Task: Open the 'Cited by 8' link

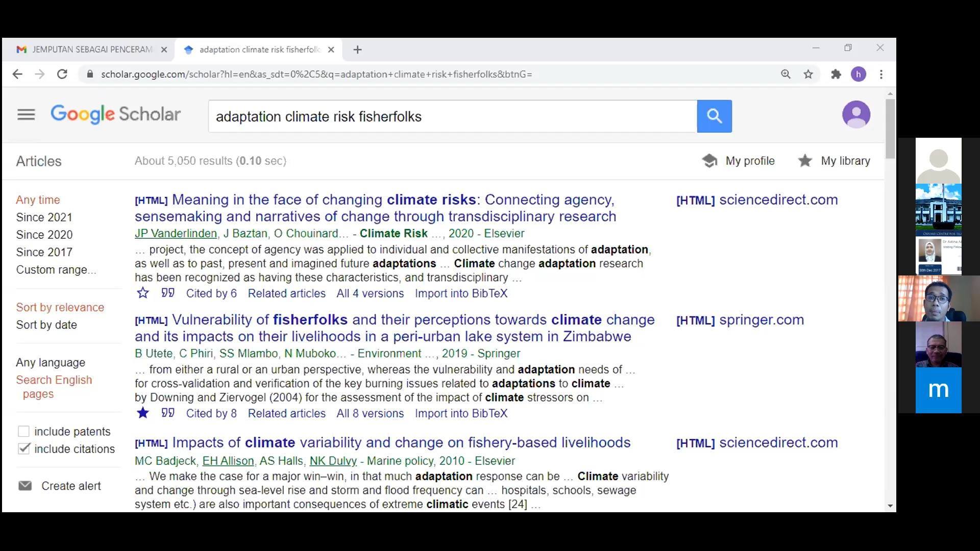Action: pos(211,413)
